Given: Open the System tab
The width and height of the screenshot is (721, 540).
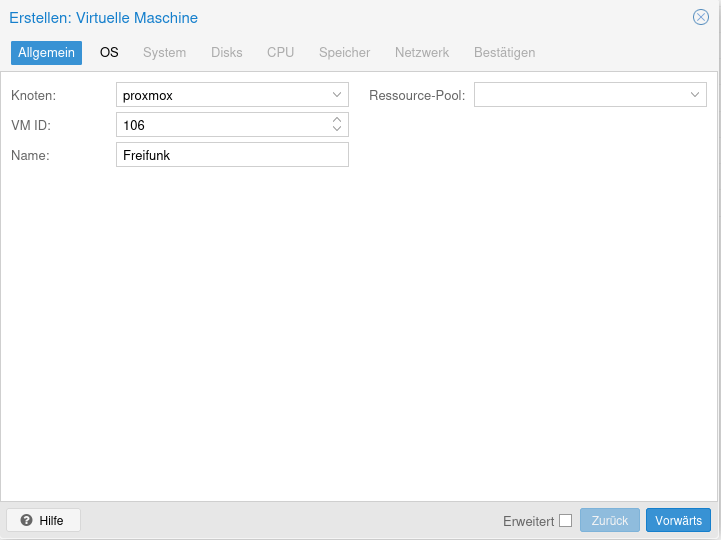Looking at the screenshot, I should click(x=164, y=52).
